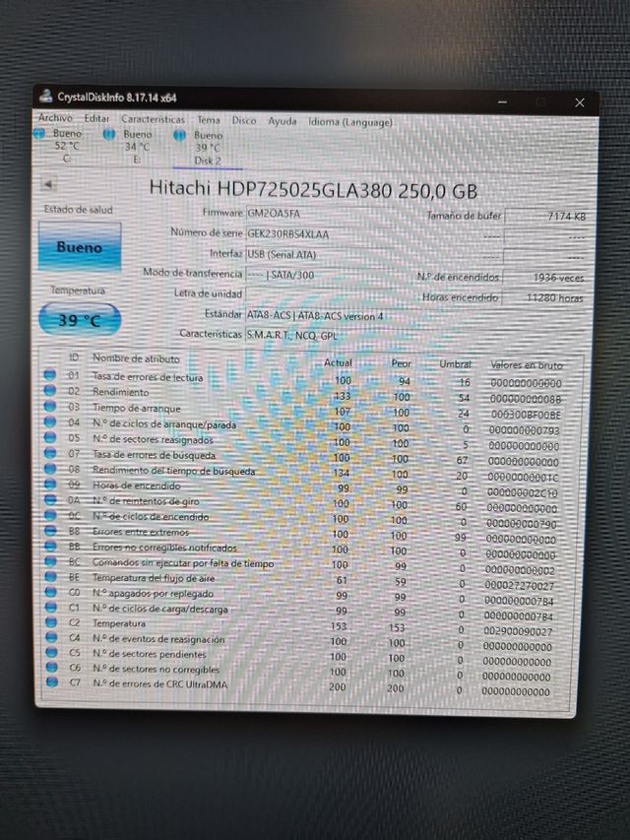Open the Idioma (Language) menu
Screen dimensions: 630x840
(x=350, y=122)
